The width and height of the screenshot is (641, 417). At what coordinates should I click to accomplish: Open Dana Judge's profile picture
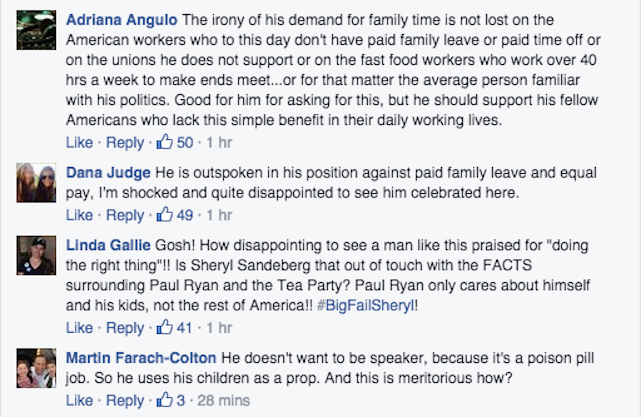click(36, 183)
